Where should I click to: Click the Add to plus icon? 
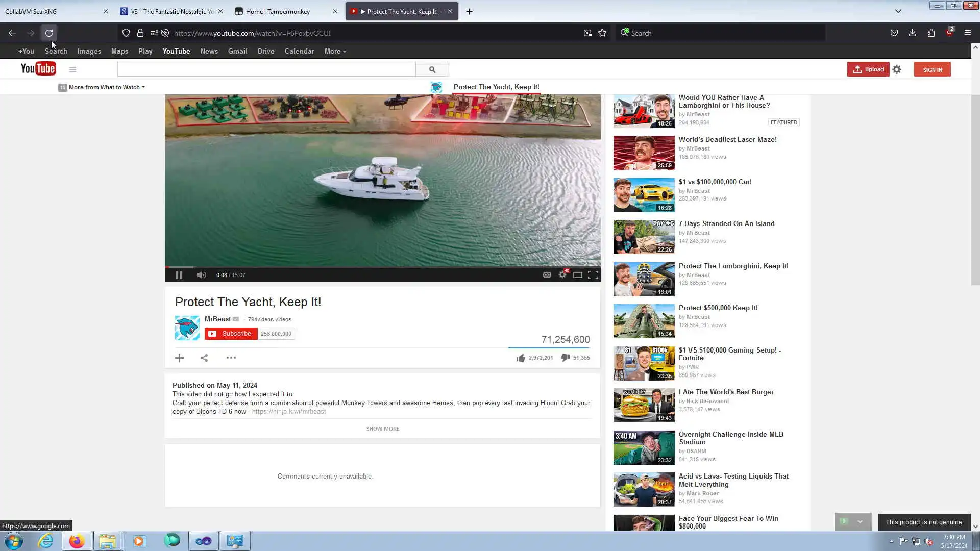point(179,358)
